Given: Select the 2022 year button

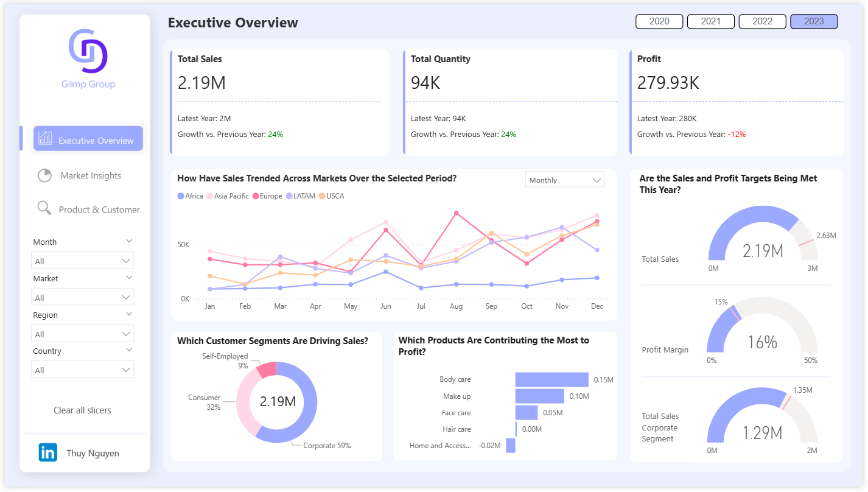Looking at the screenshot, I should tap(762, 21).
